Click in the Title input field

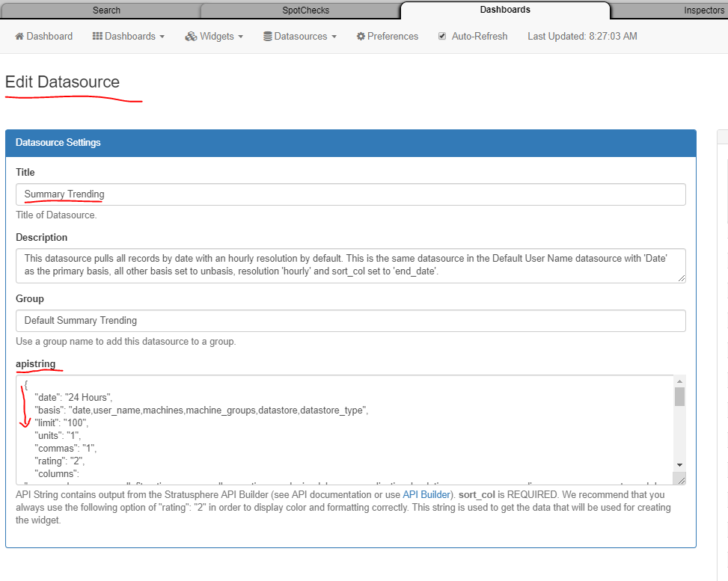(351, 194)
